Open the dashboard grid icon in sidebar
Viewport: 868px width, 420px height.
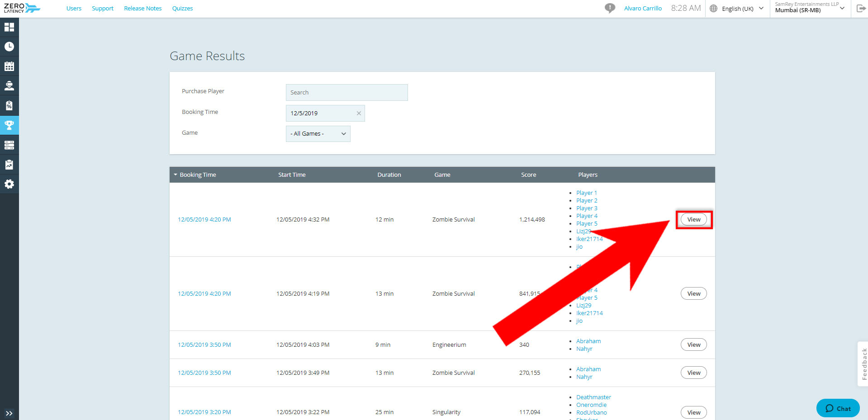tap(9, 27)
